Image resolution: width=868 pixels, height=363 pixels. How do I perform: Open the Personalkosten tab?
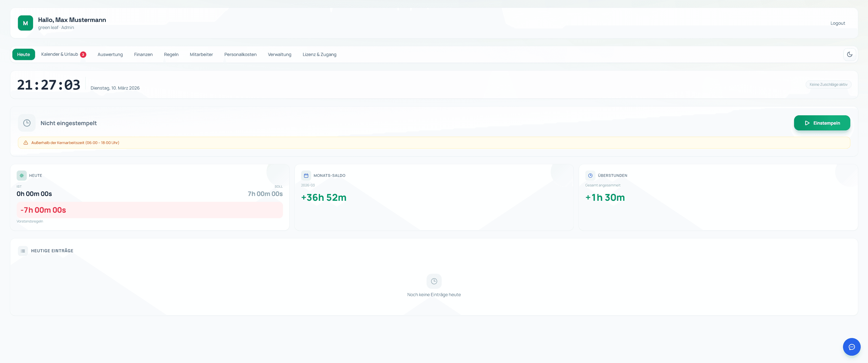pyautogui.click(x=240, y=54)
